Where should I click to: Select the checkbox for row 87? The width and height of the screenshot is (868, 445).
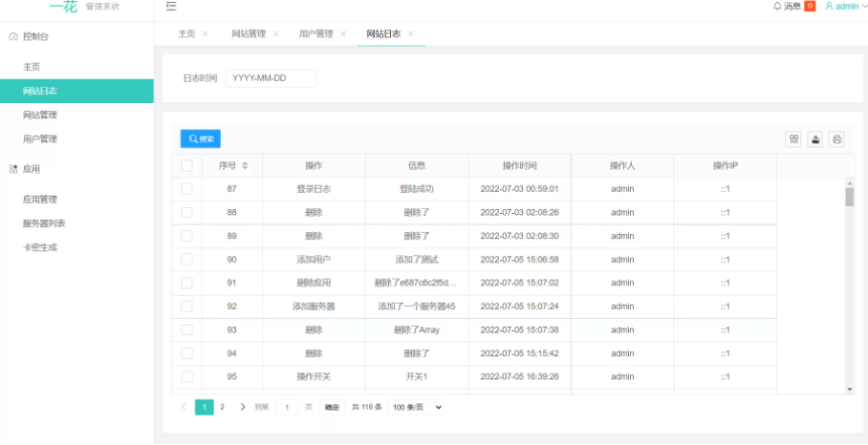[x=186, y=189]
